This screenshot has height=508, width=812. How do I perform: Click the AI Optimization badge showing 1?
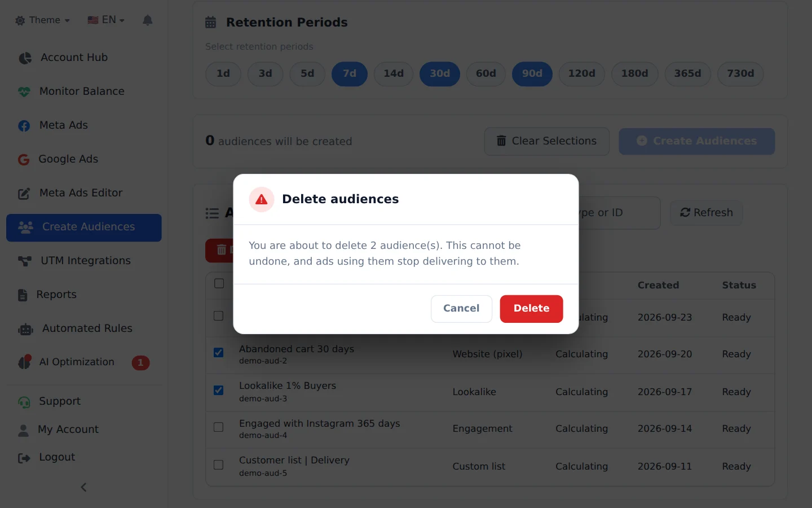[x=140, y=363]
